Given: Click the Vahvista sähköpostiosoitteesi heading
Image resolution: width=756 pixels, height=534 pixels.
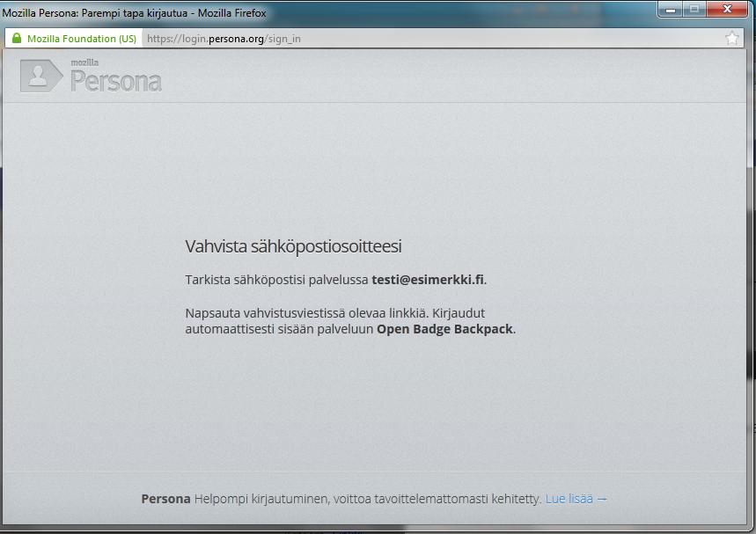Looking at the screenshot, I should tap(293, 246).
